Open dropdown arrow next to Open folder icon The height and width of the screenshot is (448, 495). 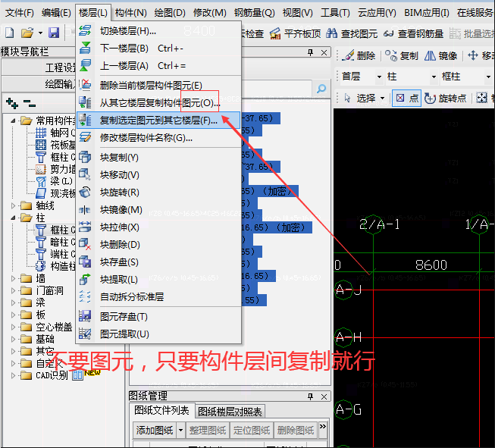[40, 33]
